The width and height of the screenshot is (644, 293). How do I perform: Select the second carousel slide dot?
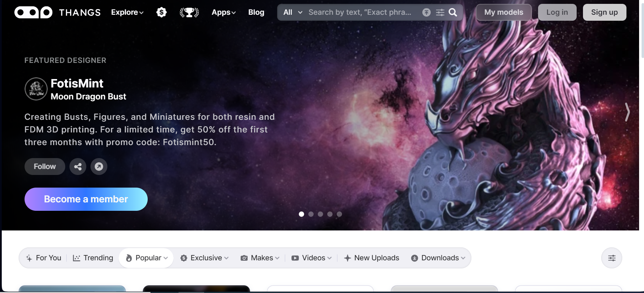click(311, 214)
